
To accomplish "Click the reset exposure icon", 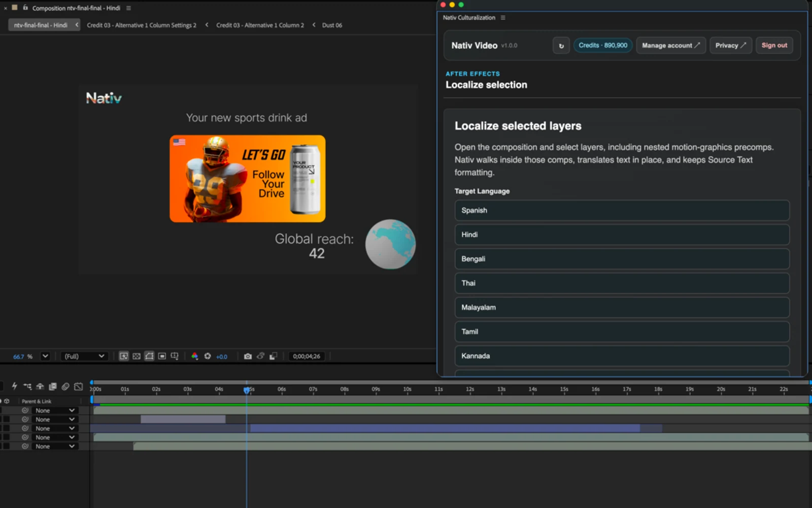I will coord(208,356).
